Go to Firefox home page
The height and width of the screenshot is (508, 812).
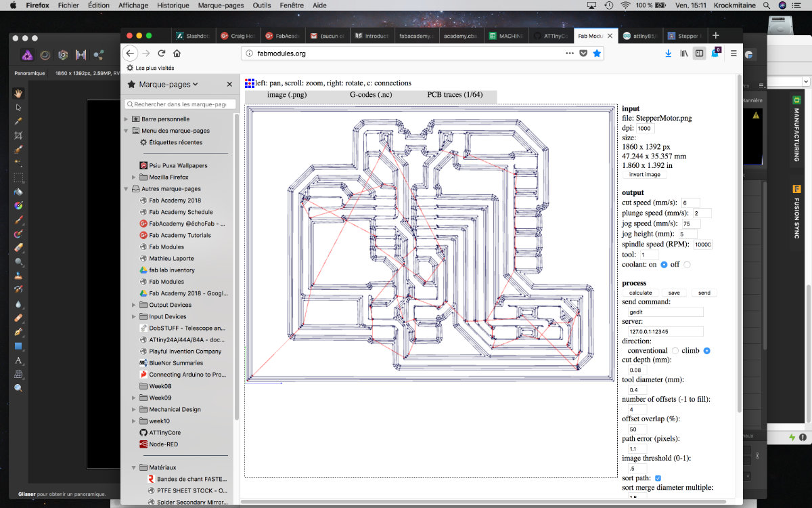pyautogui.click(x=177, y=53)
